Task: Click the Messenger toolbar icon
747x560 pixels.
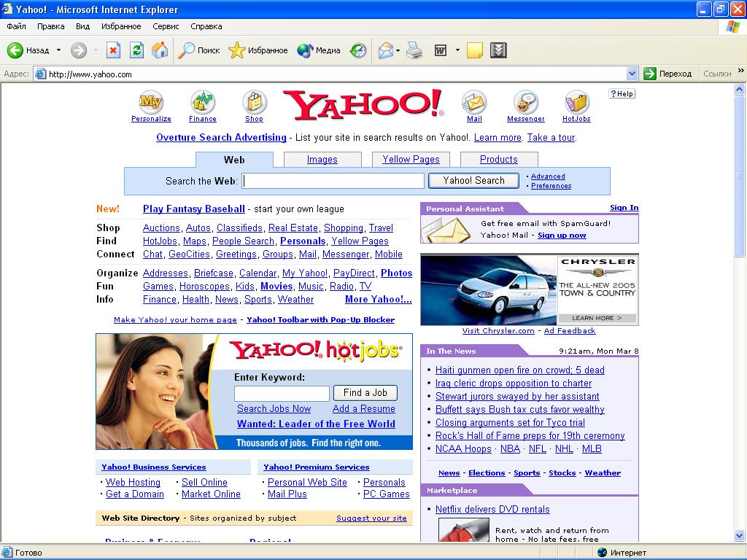Action: click(x=498, y=50)
